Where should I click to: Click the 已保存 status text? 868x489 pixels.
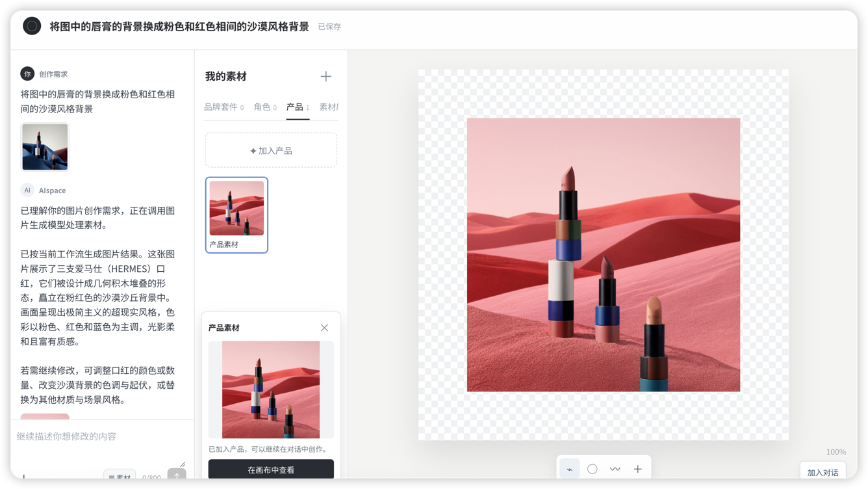[329, 27]
